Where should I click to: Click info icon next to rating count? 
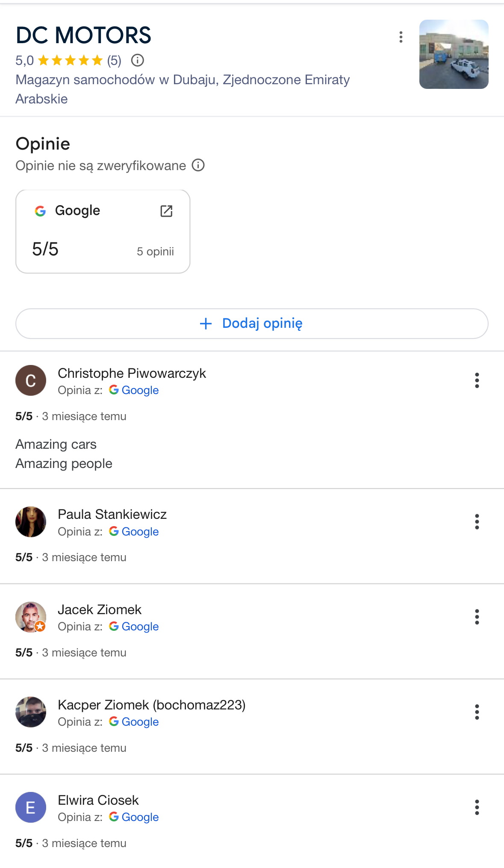click(x=137, y=60)
